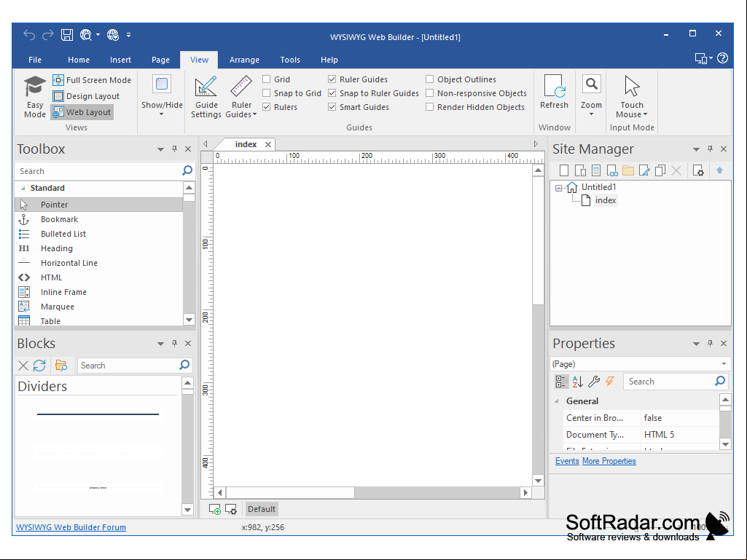Collapse the Untitled1 tree node

click(558, 188)
